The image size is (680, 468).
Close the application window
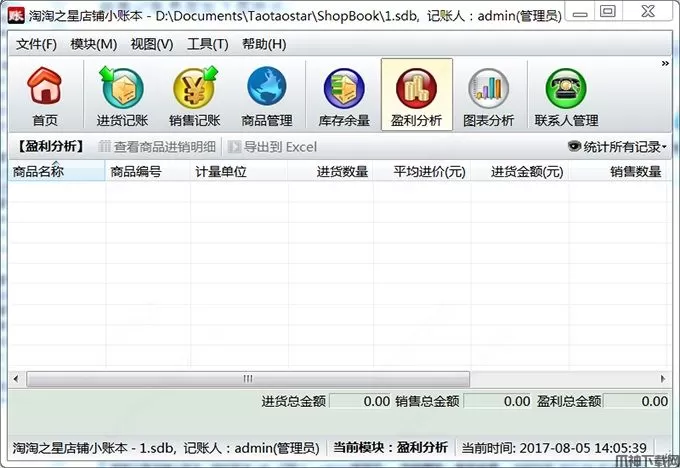648,12
